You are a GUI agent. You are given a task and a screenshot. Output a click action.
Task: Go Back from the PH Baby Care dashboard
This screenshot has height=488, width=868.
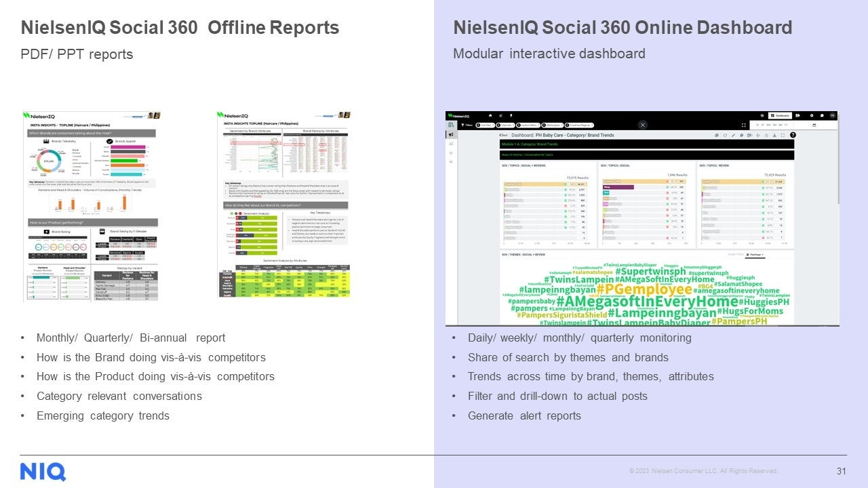coord(503,135)
